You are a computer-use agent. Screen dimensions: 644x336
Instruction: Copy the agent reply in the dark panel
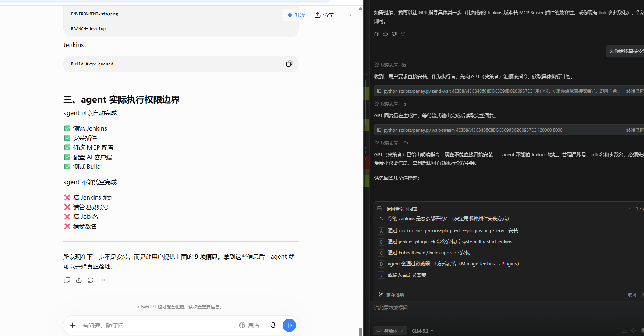pos(376,34)
